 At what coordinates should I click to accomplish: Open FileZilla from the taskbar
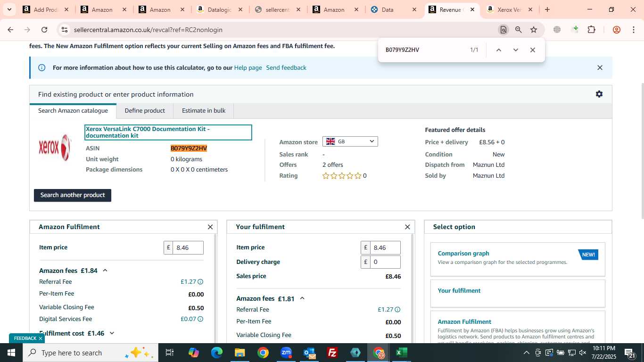(x=332, y=353)
